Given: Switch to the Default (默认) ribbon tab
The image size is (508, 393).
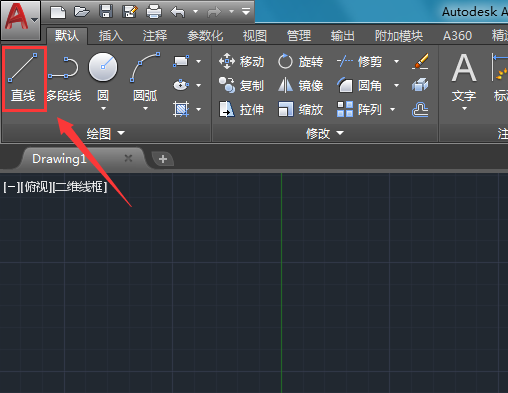Looking at the screenshot, I should pos(67,35).
